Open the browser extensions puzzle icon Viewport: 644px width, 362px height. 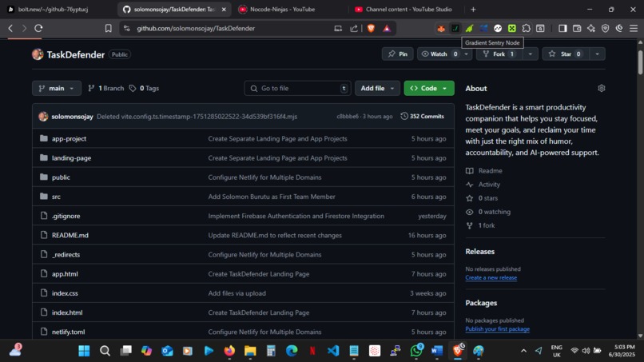(526, 28)
